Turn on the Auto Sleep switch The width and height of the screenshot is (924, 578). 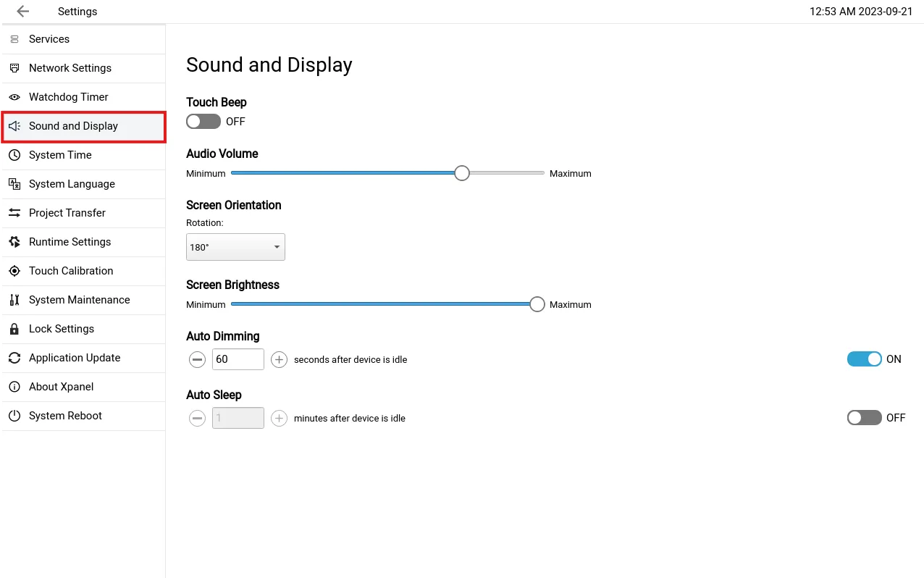[864, 418]
